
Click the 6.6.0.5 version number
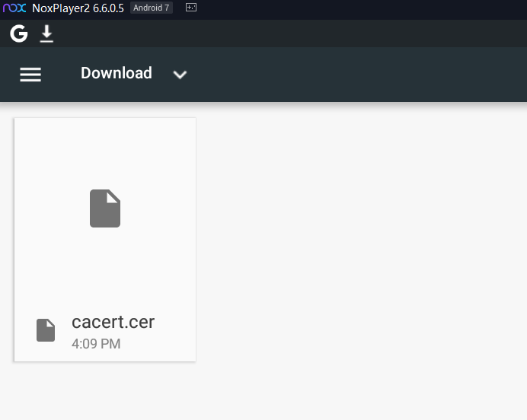coord(109,8)
